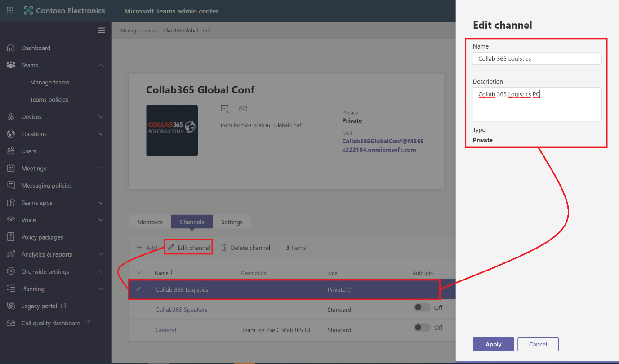
Task: Click the Delete channel command
Action: click(246, 248)
